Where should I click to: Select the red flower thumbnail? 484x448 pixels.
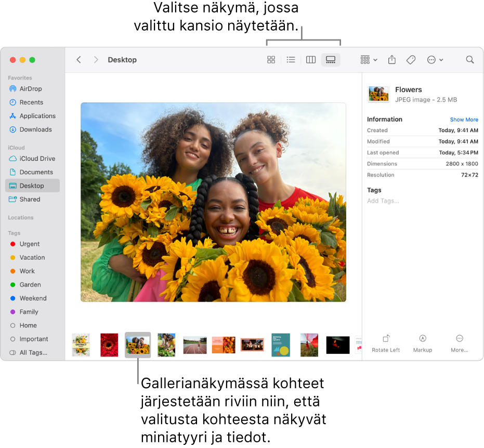tap(109, 345)
